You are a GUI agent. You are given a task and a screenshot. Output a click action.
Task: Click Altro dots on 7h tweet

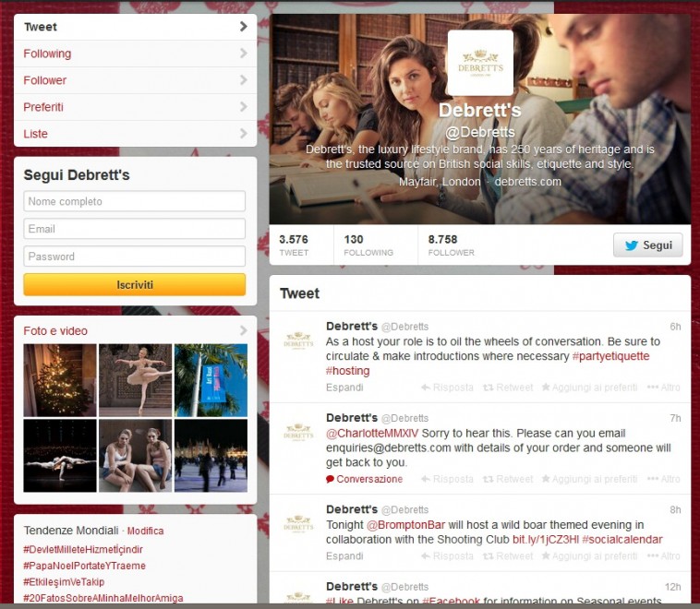click(x=663, y=479)
